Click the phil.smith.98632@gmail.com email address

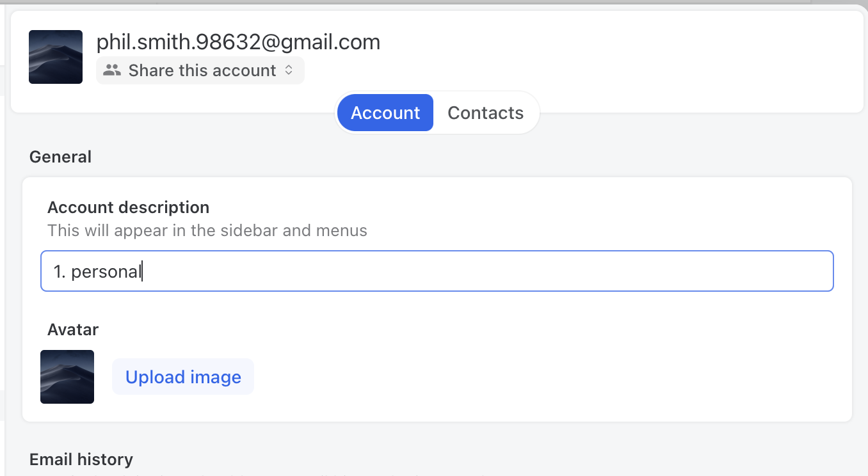pos(238,42)
